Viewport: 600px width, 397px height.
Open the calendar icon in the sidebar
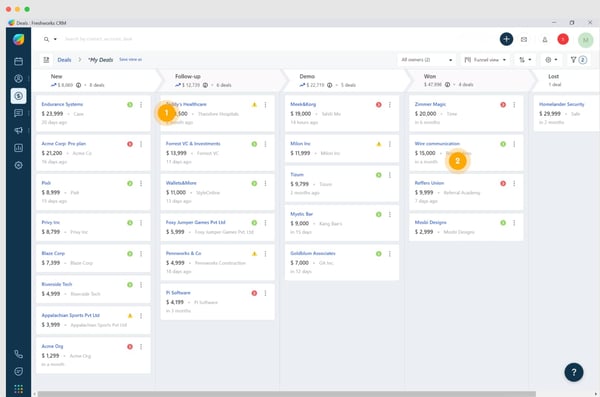tap(18, 61)
